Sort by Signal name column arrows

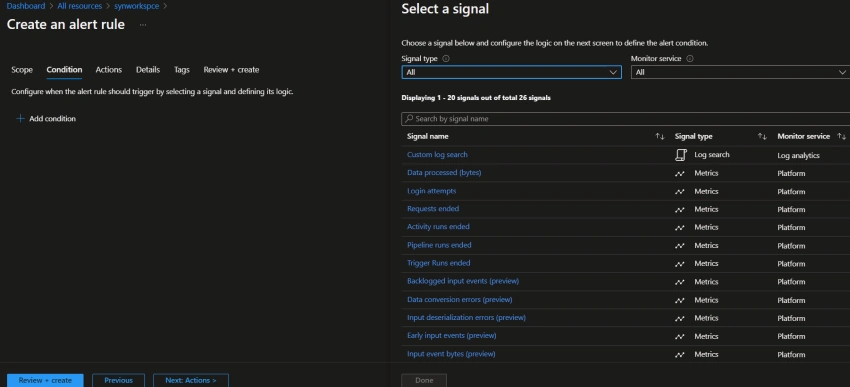click(660, 137)
